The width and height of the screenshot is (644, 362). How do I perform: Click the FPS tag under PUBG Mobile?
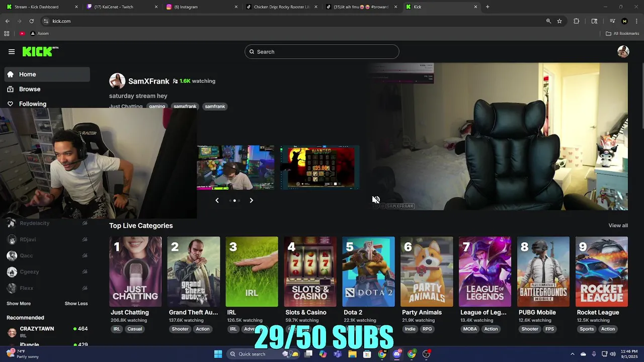click(549, 329)
